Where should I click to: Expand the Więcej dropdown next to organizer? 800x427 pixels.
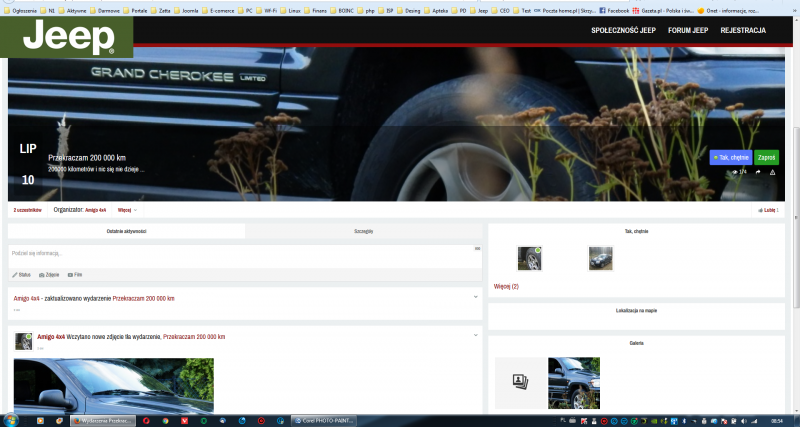(127, 210)
